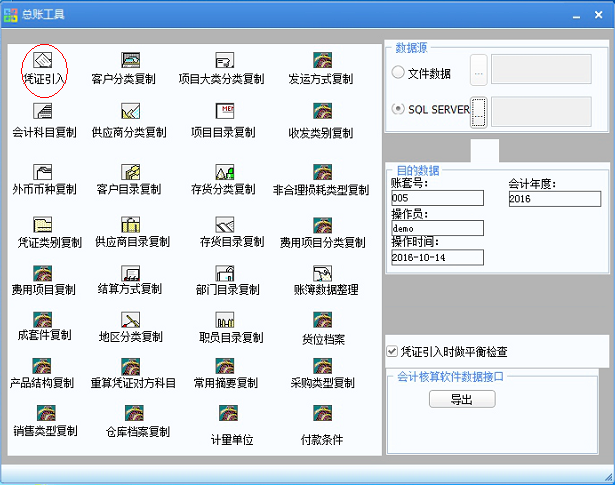Toggle the 凭证引入时做平衡检查 checkbox
Screen dimensions: 615x485
click(x=392, y=351)
